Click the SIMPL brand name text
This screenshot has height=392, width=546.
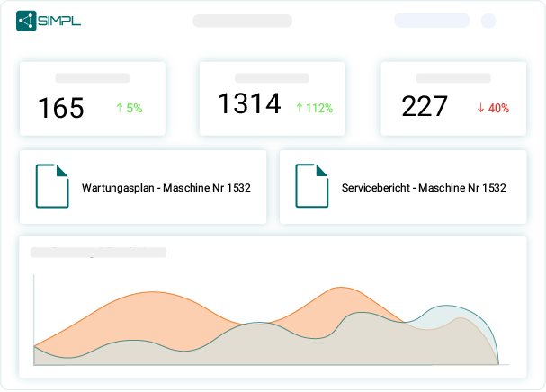tap(60, 21)
